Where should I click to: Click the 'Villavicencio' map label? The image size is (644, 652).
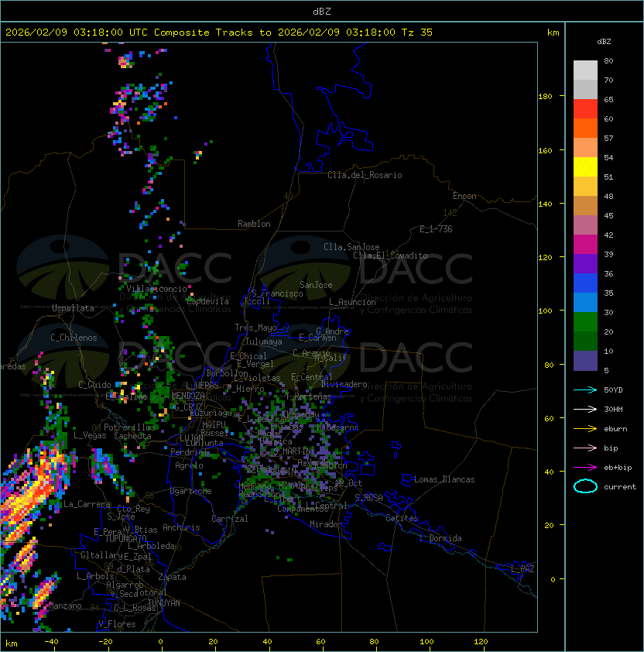pos(156,289)
